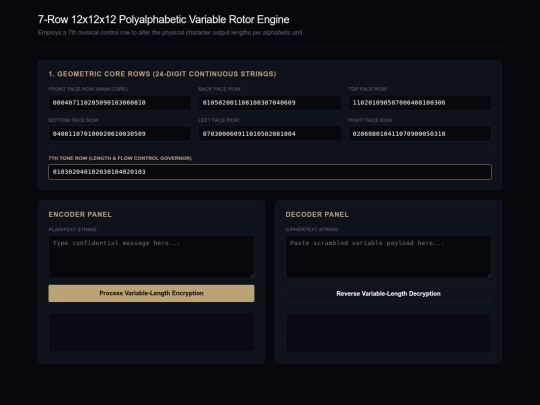Click the 'Back Face Row' label
Screen dimensions: 540x405
pos(219,89)
